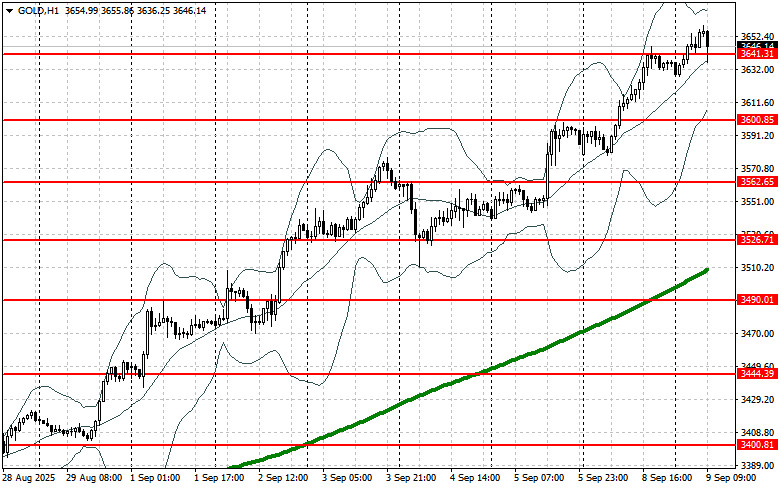Select the GOLD,H1 chart title text

pos(38,10)
